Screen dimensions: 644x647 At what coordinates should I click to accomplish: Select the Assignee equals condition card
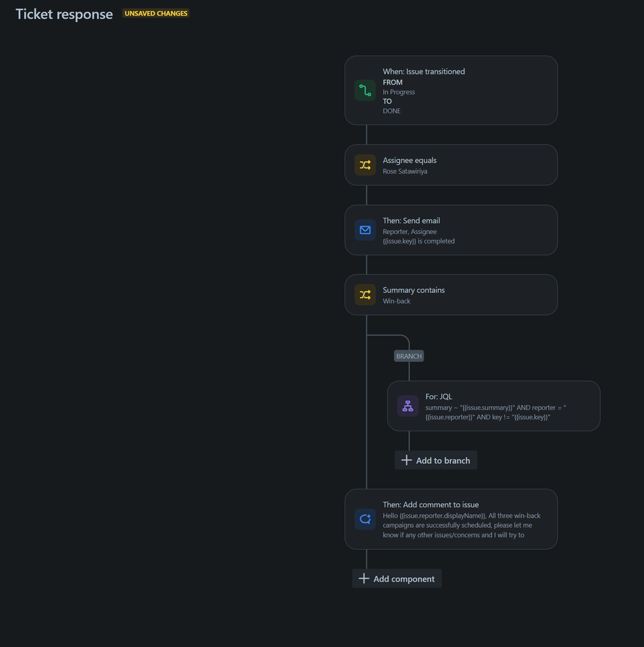(451, 165)
